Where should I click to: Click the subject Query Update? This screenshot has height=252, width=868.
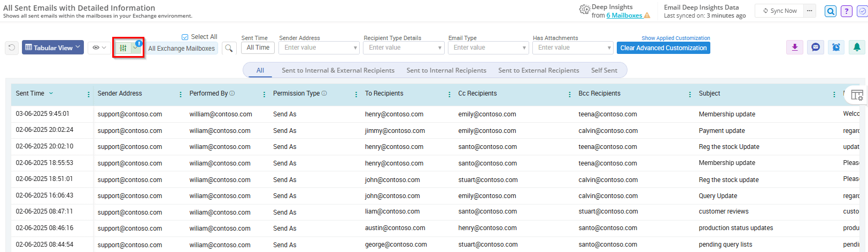click(718, 196)
